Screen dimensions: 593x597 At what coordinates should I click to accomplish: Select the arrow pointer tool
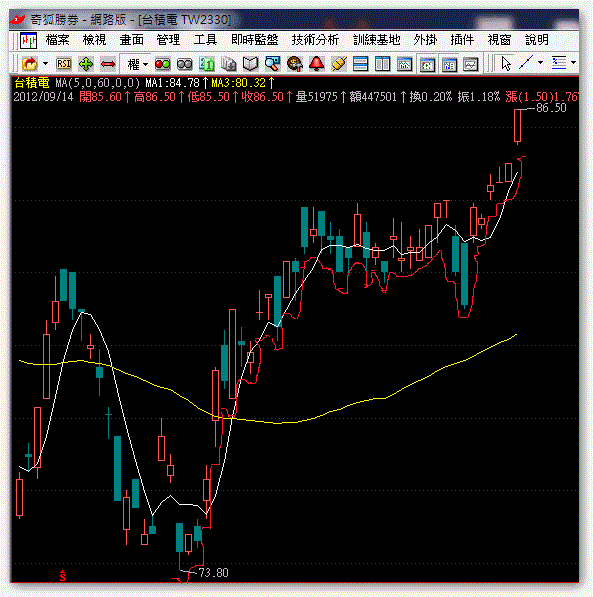(x=506, y=64)
